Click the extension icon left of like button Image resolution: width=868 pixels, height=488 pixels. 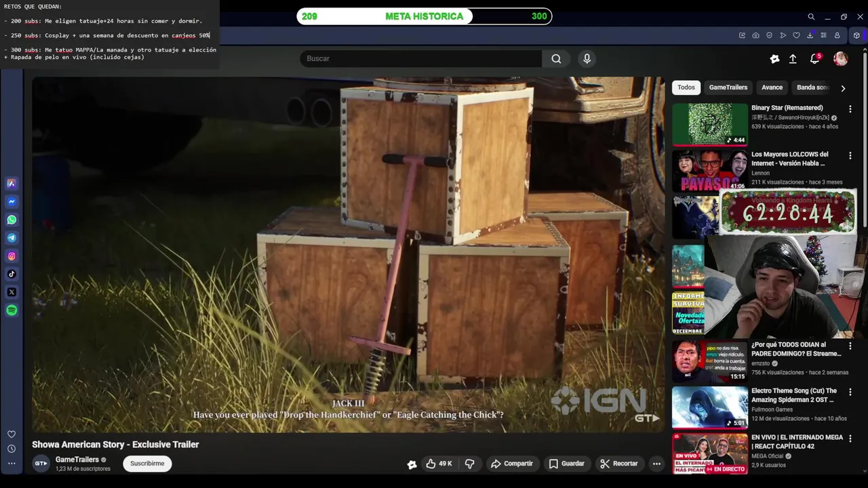pyautogui.click(x=412, y=464)
